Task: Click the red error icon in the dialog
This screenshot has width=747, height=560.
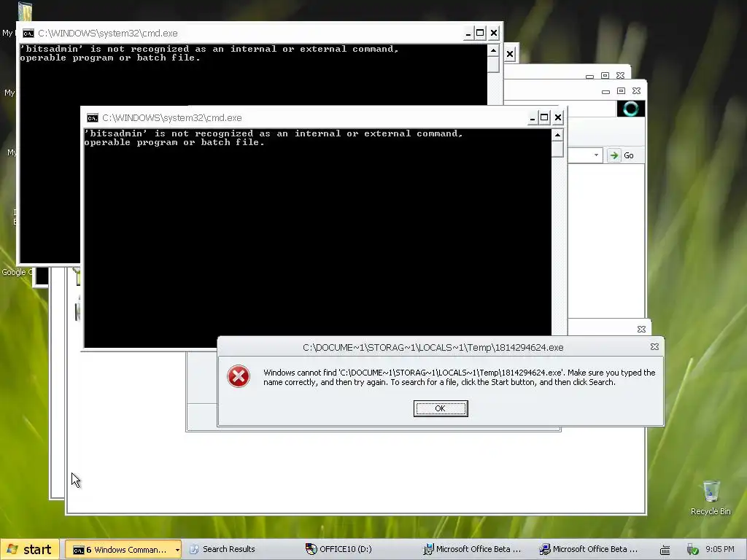Action: coord(239,376)
